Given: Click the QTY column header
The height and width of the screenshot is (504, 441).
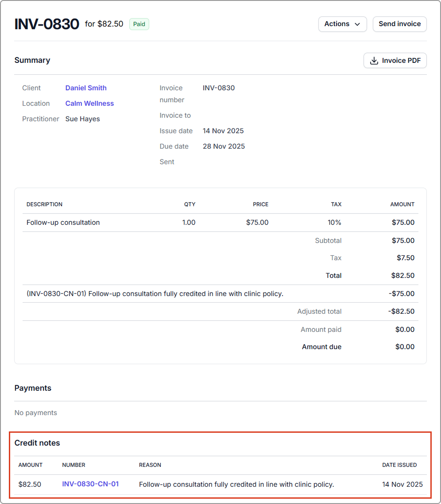Looking at the screenshot, I should [x=190, y=204].
